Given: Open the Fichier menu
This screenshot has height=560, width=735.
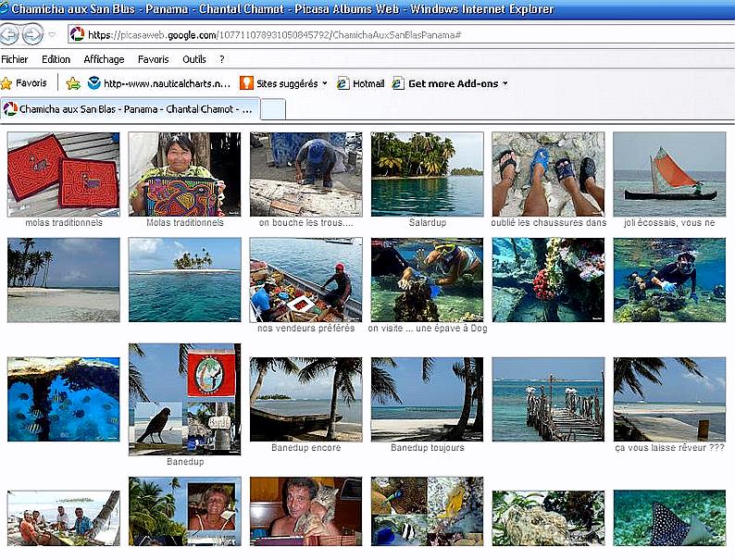Looking at the screenshot, I should coord(15,59).
